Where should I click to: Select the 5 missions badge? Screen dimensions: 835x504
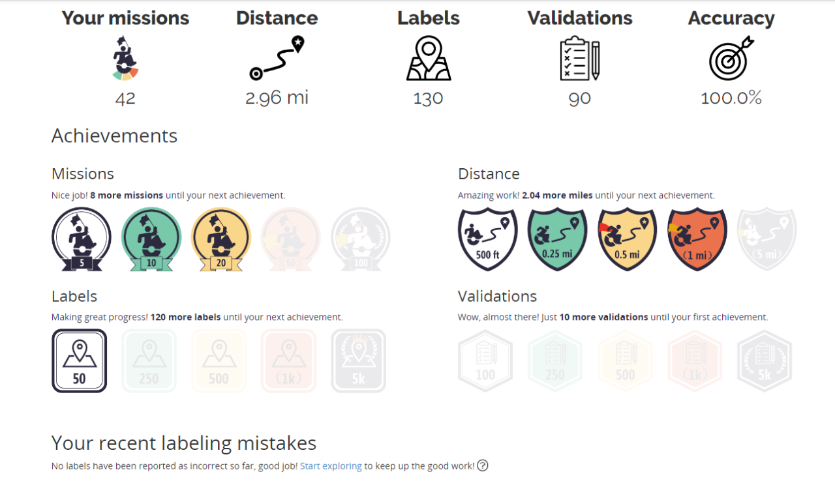tap(82, 239)
